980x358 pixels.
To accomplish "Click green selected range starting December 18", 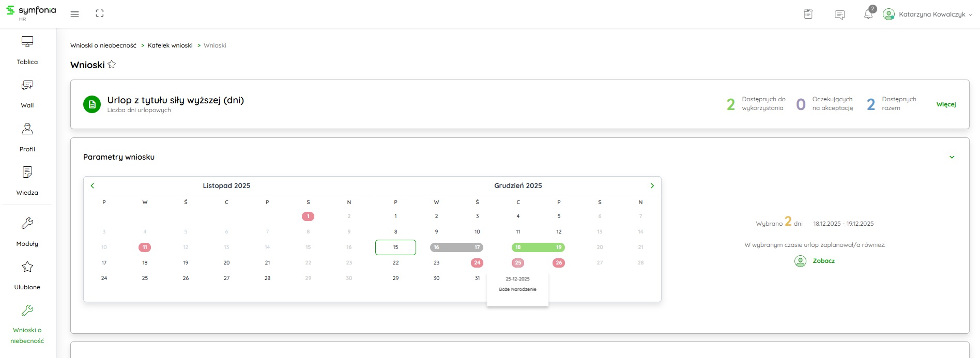I will pyautogui.click(x=518, y=247).
